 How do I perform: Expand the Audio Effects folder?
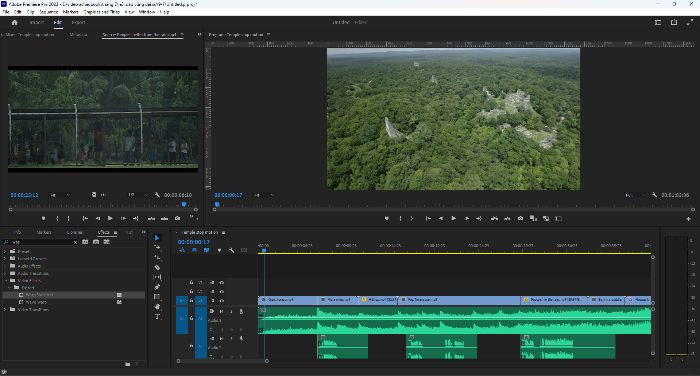point(5,266)
